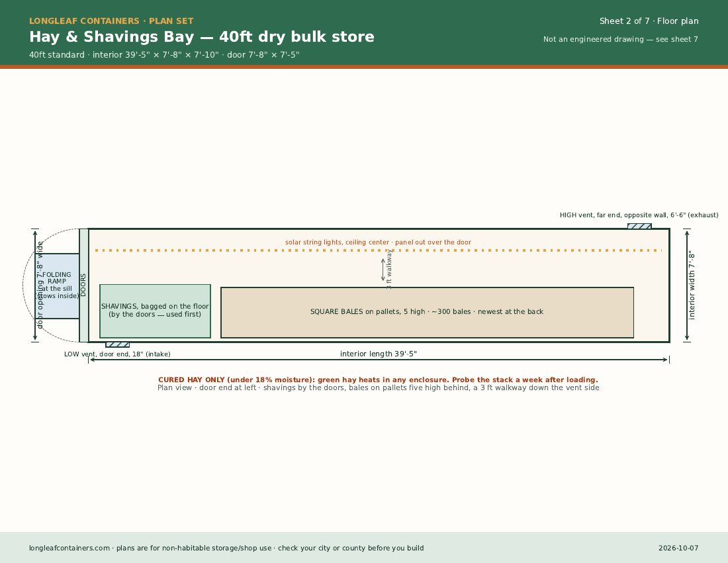
Task: Click the solar string lights label
Action: tap(378, 242)
